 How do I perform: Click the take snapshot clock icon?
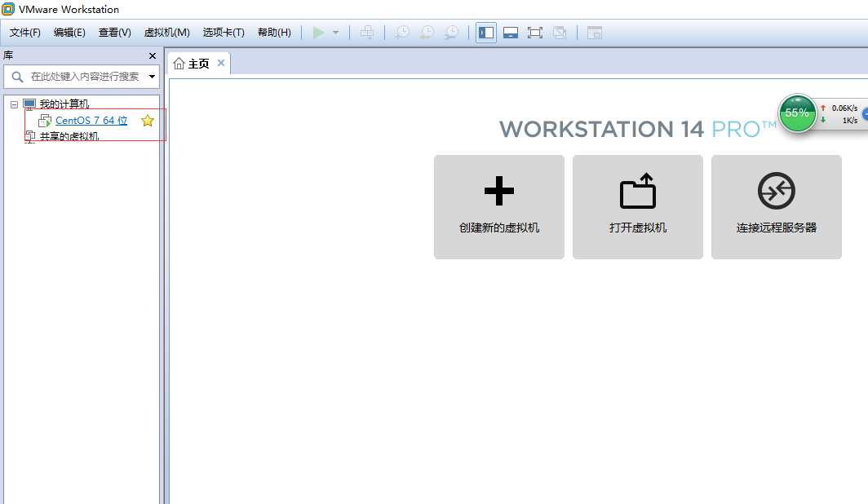tap(402, 33)
